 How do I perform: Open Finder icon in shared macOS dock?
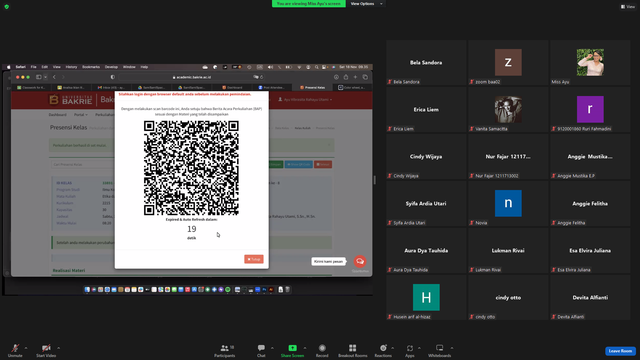click(87, 289)
